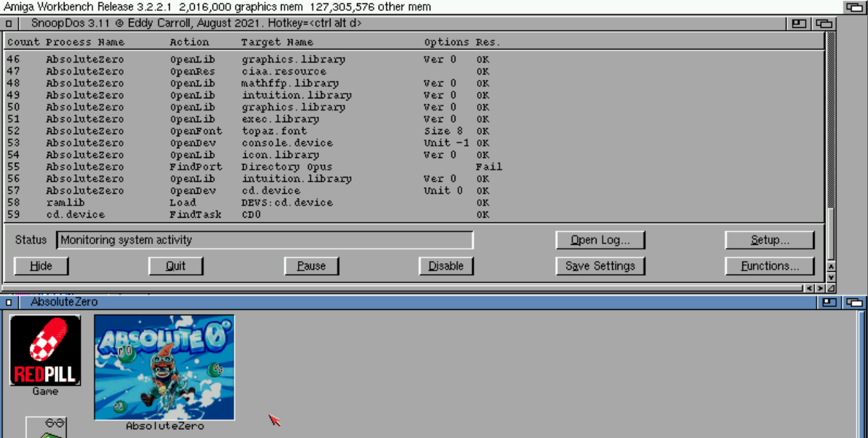
Task: Select 'icon.library' in row 54
Action: click(280, 155)
